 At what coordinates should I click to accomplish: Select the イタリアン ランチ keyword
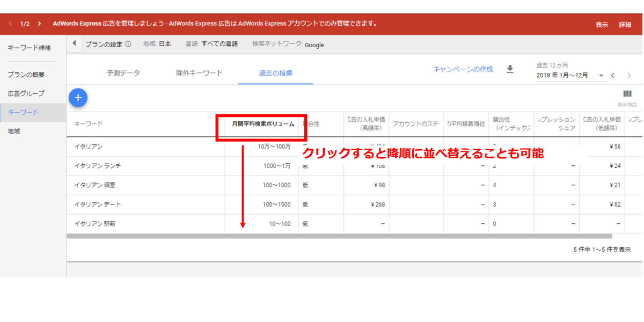[98, 166]
